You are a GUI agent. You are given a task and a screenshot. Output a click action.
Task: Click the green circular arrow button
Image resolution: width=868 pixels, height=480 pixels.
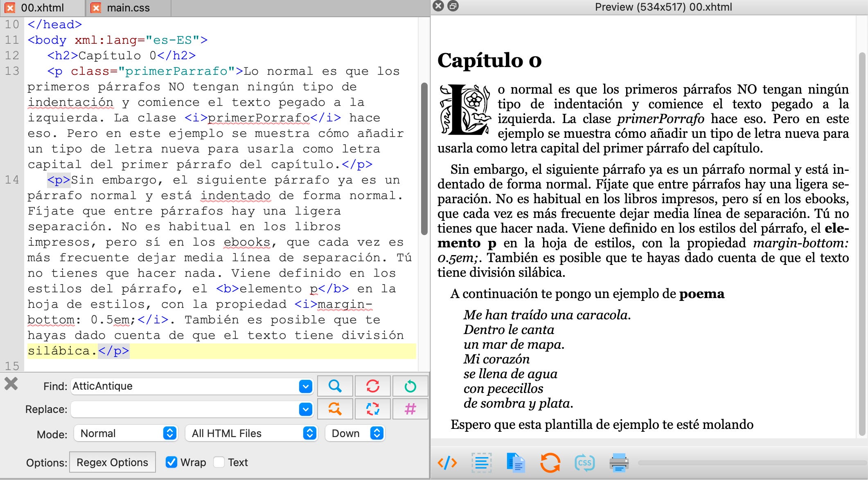coord(410,386)
